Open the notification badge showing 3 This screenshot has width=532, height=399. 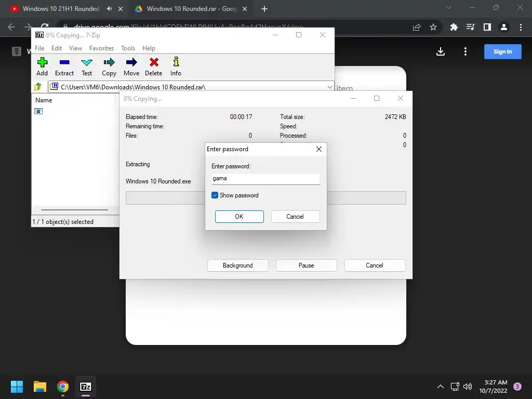tap(517, 387)
